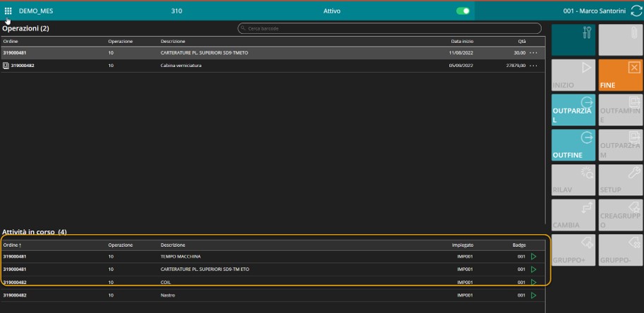Toggle the Attivo status switch
This screenshot has height=313, width=644.
click(x=463, y=11)
